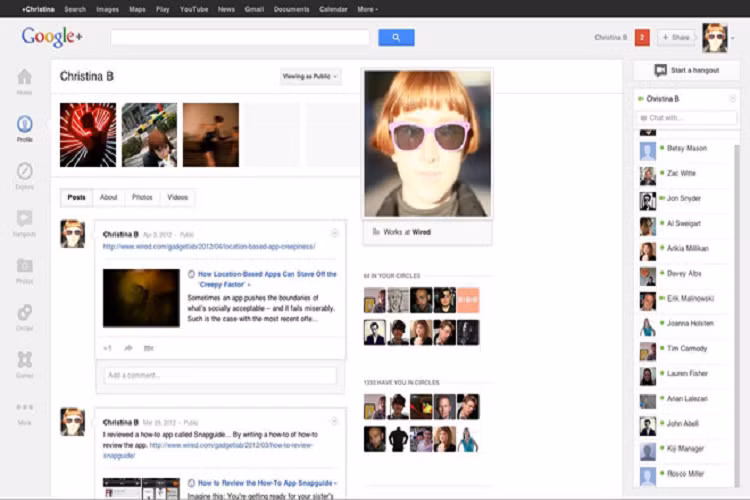Open Photos from the left sidebar
Screen dimensions: 750x500
(24, 266)
